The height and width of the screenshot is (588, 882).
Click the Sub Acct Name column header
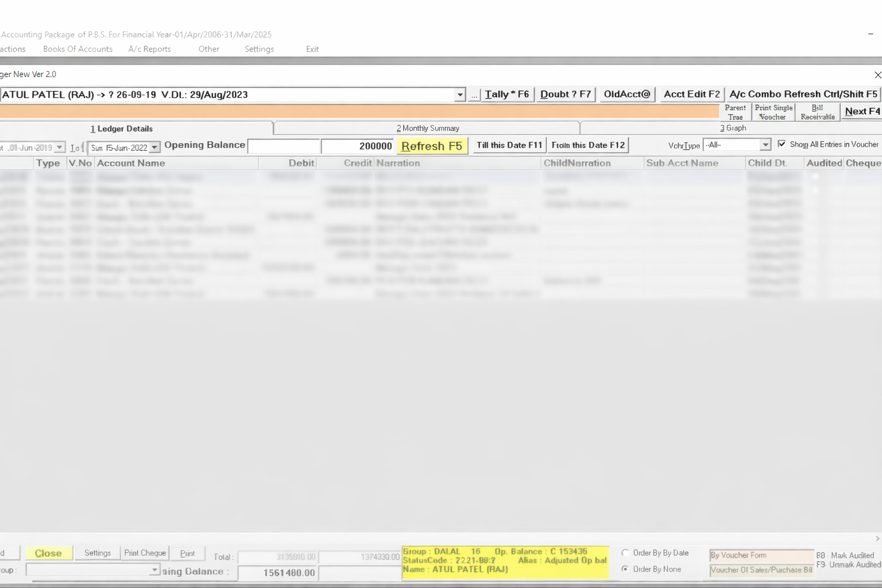tap(695, 163)
